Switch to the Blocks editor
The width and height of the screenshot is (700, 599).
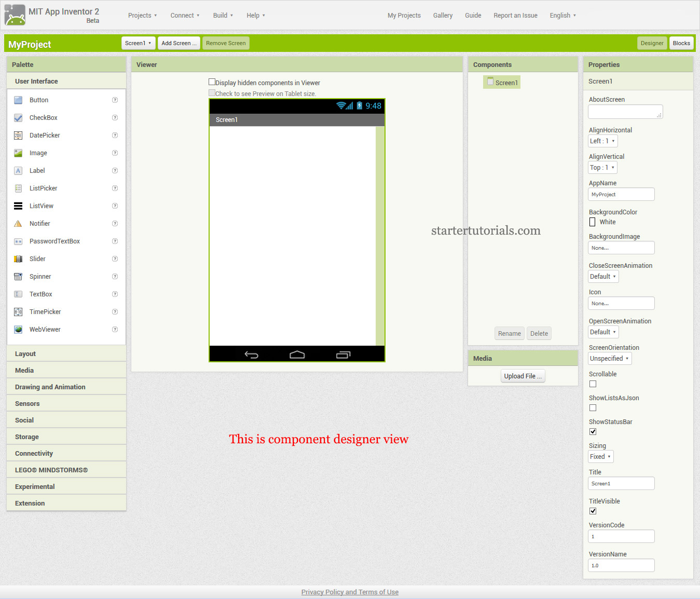[x=681, y=43]
